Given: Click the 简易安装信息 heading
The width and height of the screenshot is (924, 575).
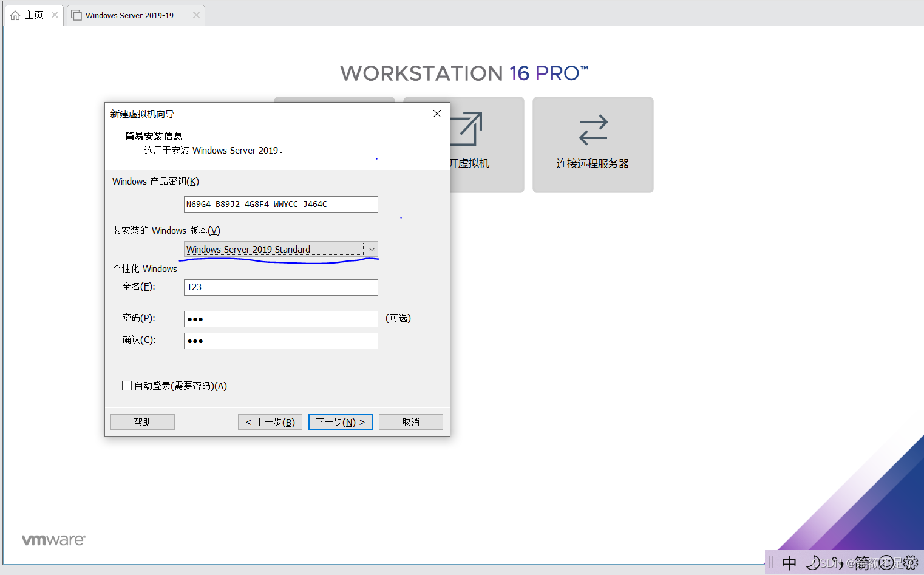Looking at the screenshot, I should click(x=154, y=136).
